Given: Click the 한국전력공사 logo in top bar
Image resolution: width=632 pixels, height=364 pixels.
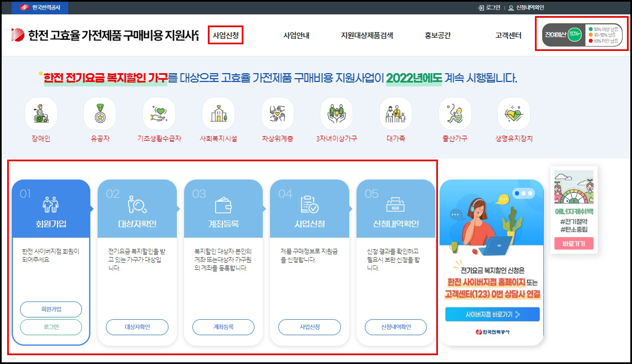Looking at the screenshot, I should [x=40, y=8].
